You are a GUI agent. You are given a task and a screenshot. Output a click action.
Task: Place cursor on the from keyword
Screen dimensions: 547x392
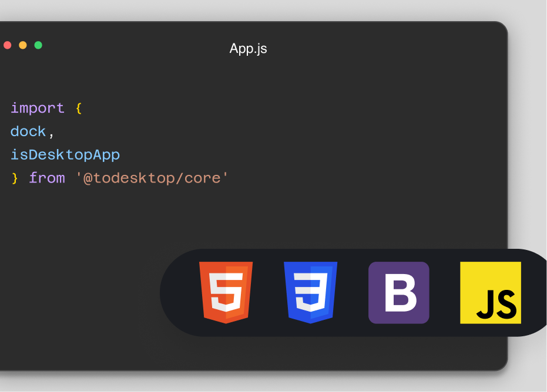(x=47, y=178)
